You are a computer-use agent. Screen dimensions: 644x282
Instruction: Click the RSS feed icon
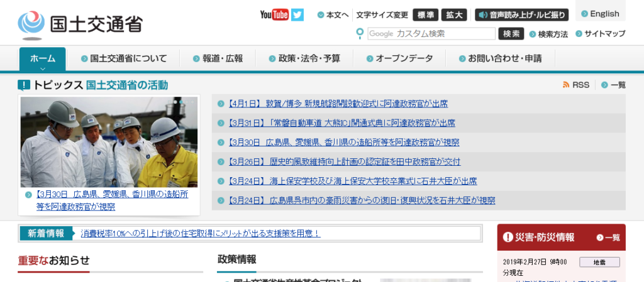pyautogui.click(x=566, y=85)
